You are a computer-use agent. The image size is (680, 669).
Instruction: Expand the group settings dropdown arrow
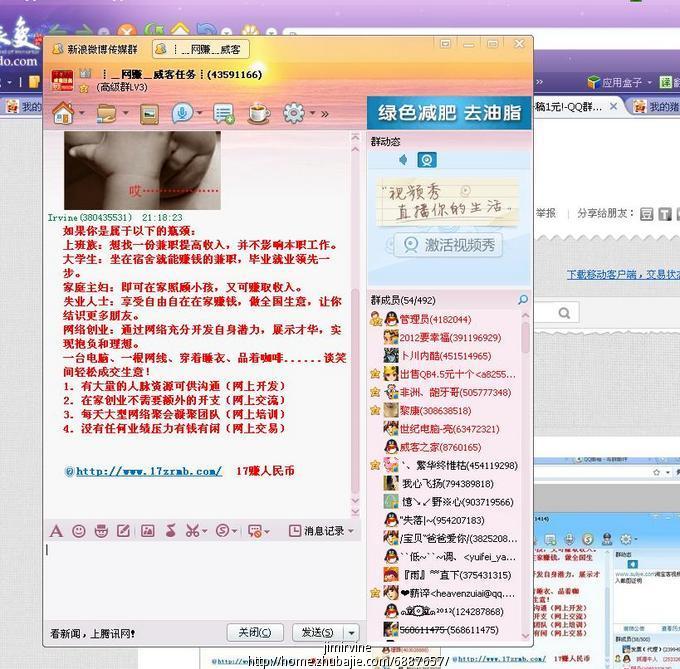click(312, 113)
